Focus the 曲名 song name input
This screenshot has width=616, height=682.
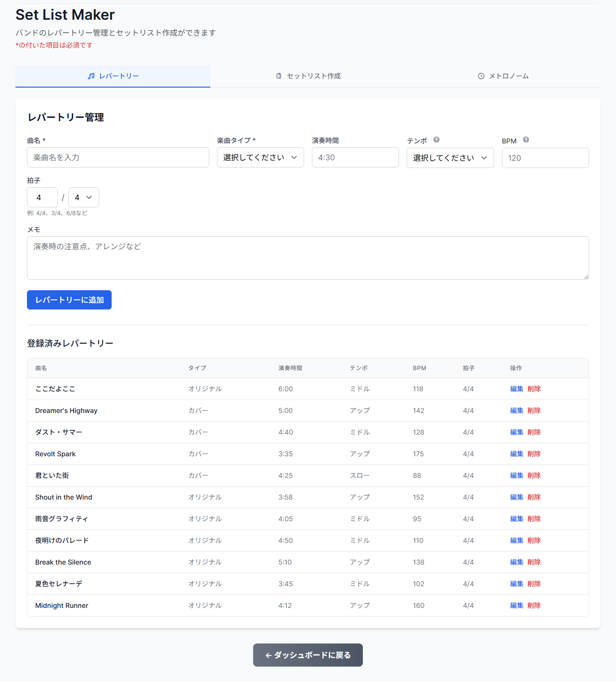click(x=118, y=157)
